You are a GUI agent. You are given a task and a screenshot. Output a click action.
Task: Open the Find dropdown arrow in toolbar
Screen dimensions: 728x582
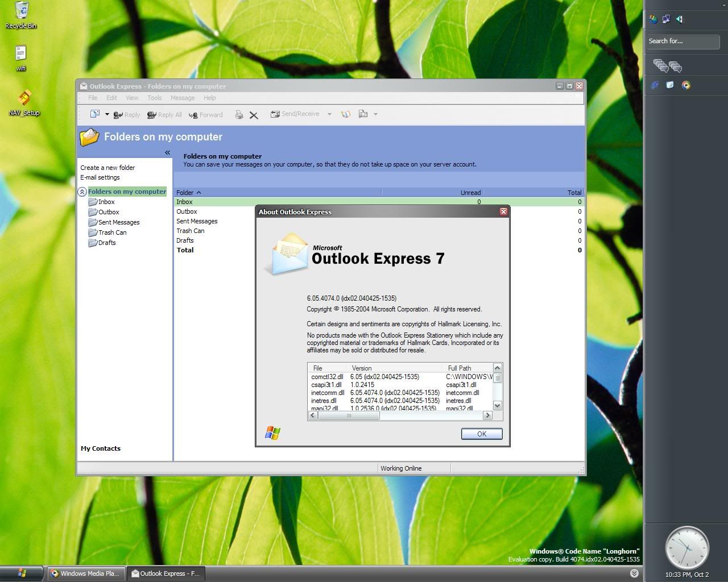(x=375, y=114)
